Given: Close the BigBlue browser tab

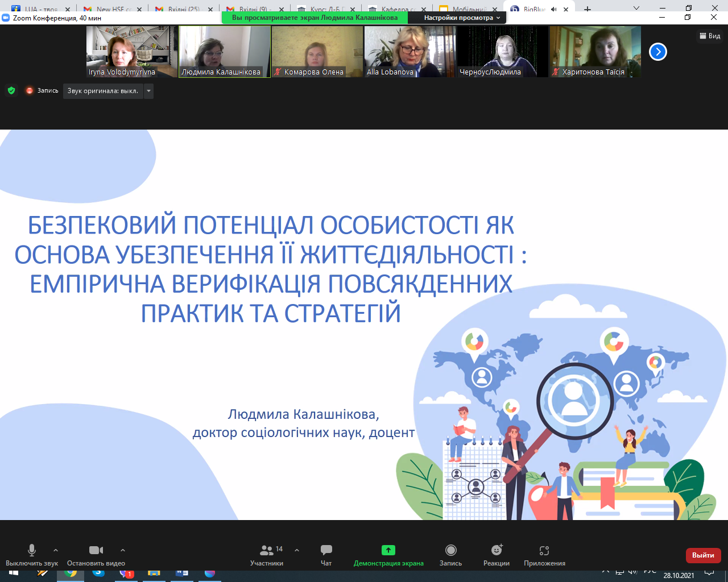Looking at the screenshot, I should (x=566, y=9).
